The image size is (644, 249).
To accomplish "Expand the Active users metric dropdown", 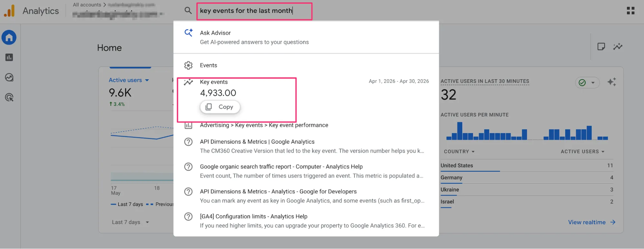I will pos(129,80).
